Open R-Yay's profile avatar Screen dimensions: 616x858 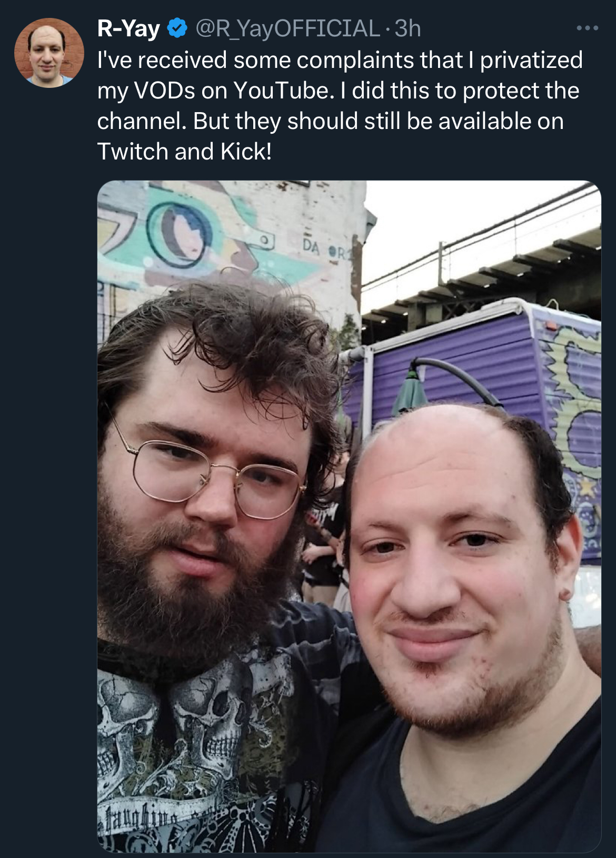coord(48,52)
